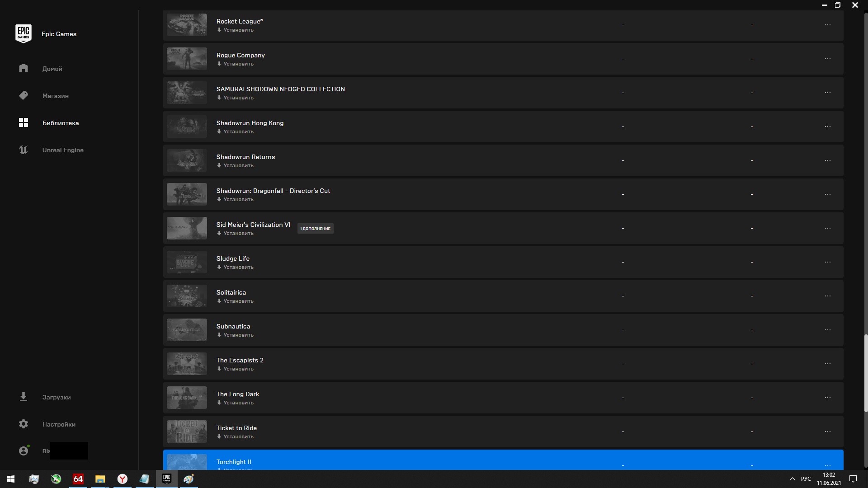Switch the РУС input language indicator
Image resolution: width=868 pixels, height=488 pixels.
tap(806, 479)
